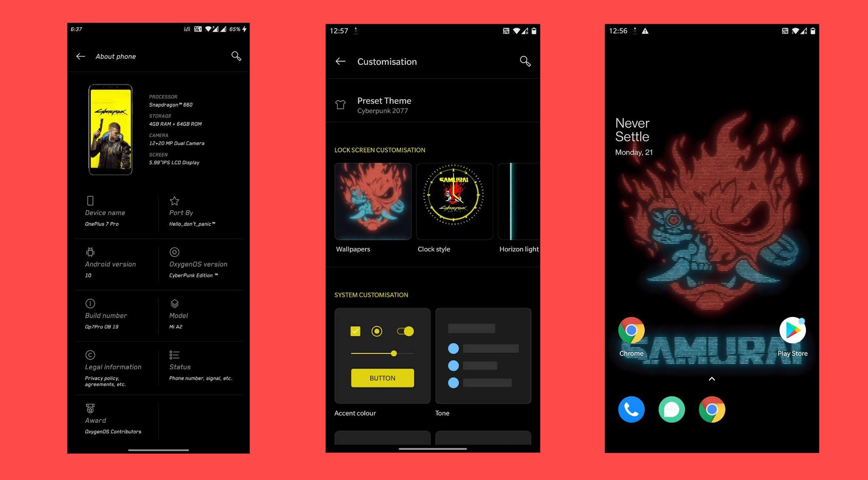Open Chrome browser app
This screenshot has width=868, height=480.
coord(631,331)
